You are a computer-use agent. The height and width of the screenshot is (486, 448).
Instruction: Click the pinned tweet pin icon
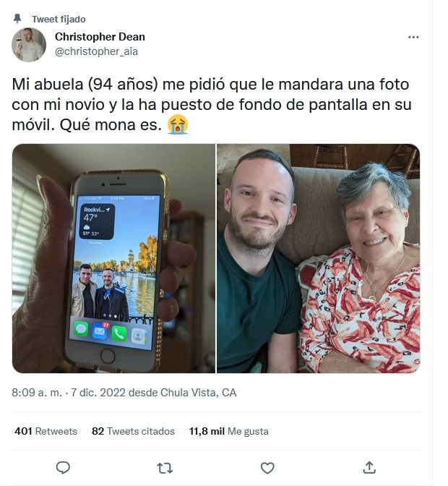tap(17, 19)
